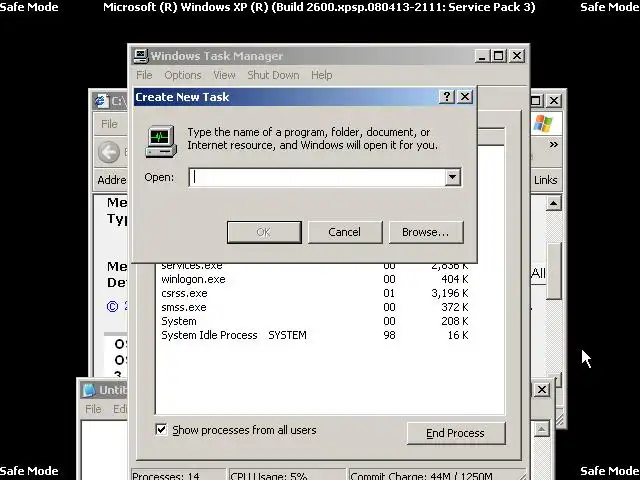Click the Browse... button
Image resolution: width=640 pixels, height=480 pixels.
click(426, 232)
